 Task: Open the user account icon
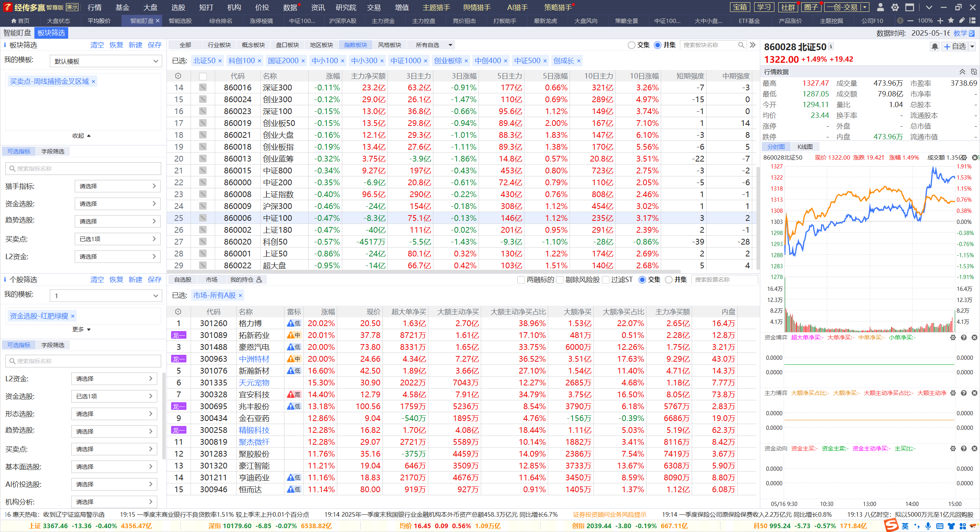click(880, 7)
